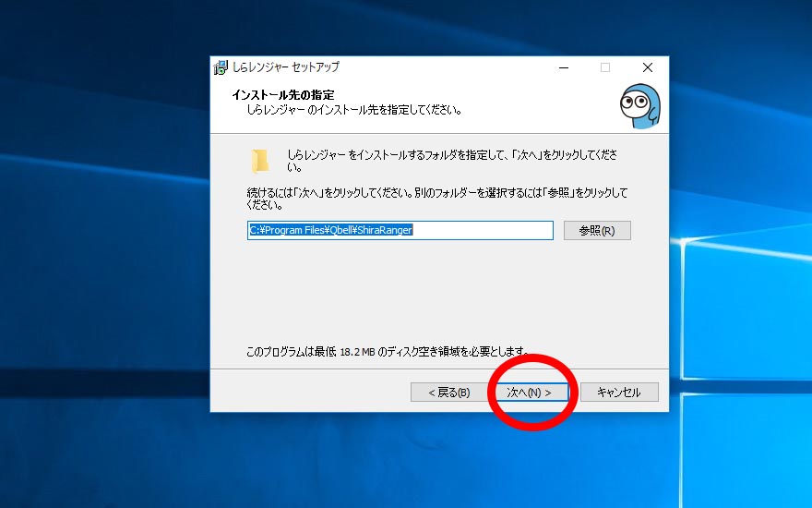Click the blue mascot character image
Viewport: 812px width, 508px height.
click(640, 106)
